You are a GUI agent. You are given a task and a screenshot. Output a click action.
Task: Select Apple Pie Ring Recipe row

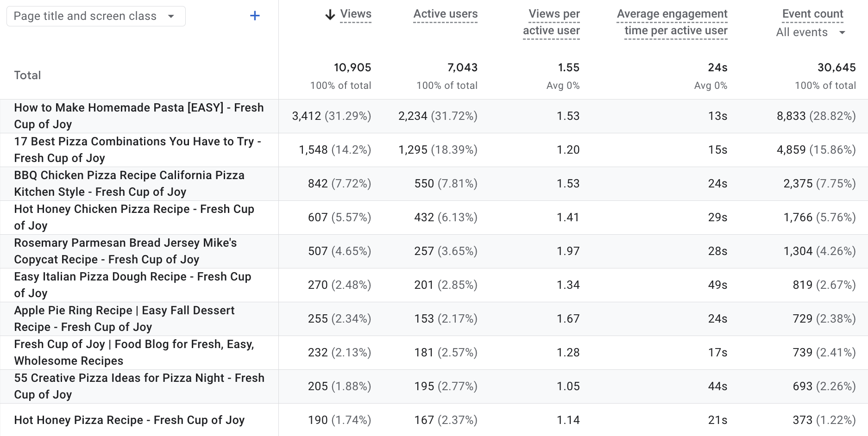[124, 318]
